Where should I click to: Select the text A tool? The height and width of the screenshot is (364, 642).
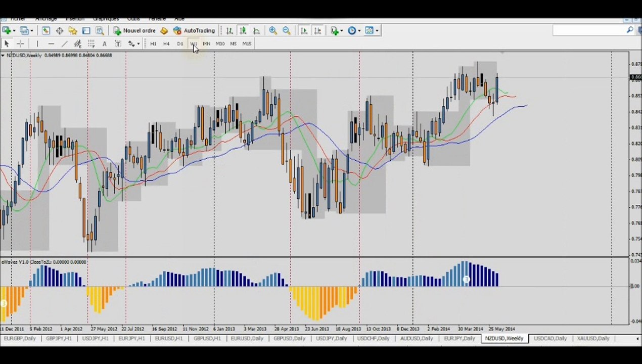104,44
